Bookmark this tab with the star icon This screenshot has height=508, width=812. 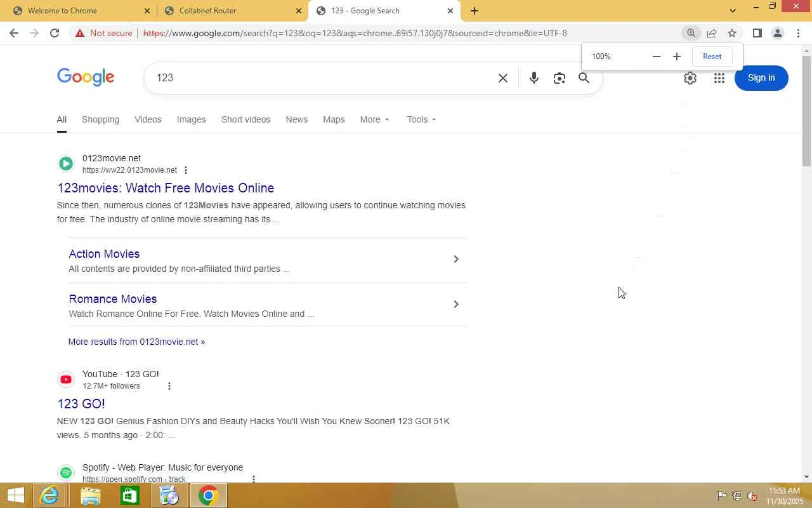(x=732, y=33)
